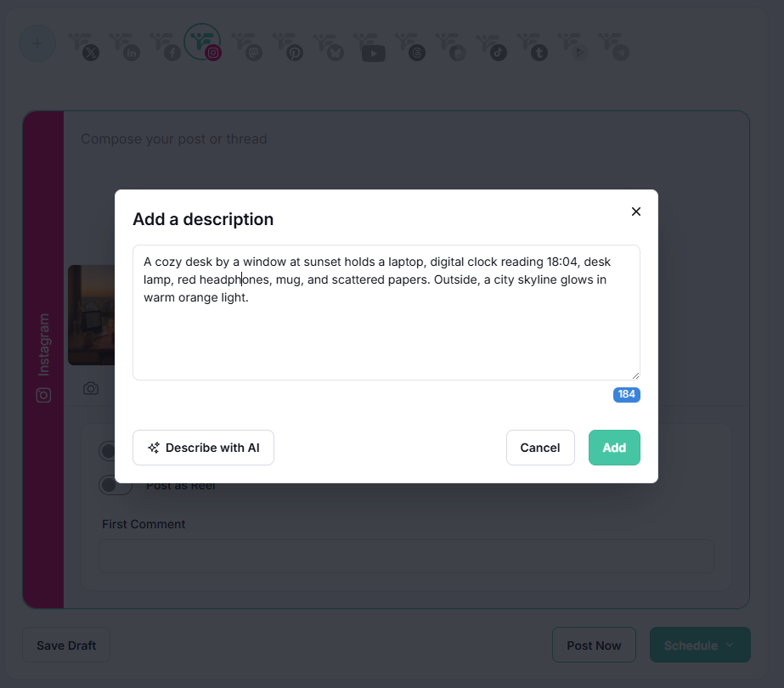The width and height of the screenshot is (784, 688).
Task: Close the Add a description dialog
Action: coord(636,211)
